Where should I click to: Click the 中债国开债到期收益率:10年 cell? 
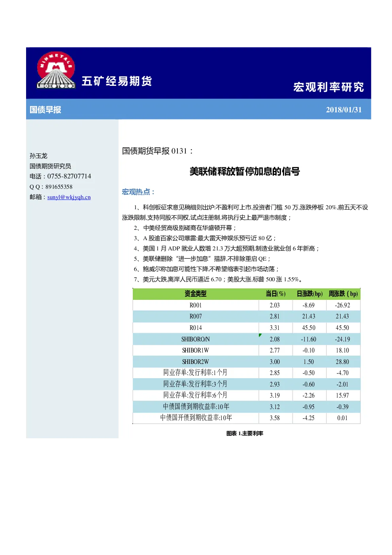point(196,418)
